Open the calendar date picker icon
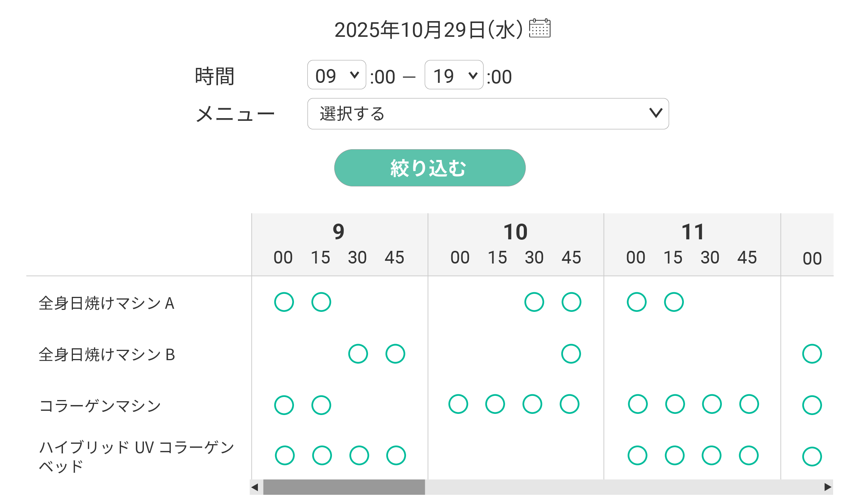The image size is (860, 504). tap(540, 28)
